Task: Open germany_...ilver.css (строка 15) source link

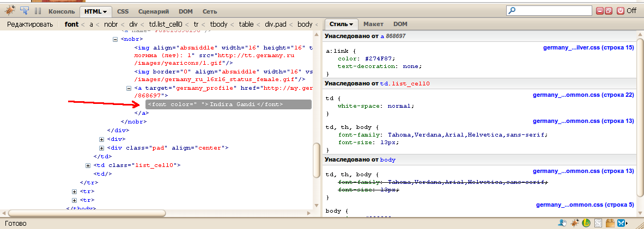Action: pyautogui.click(x=588, y=48)
